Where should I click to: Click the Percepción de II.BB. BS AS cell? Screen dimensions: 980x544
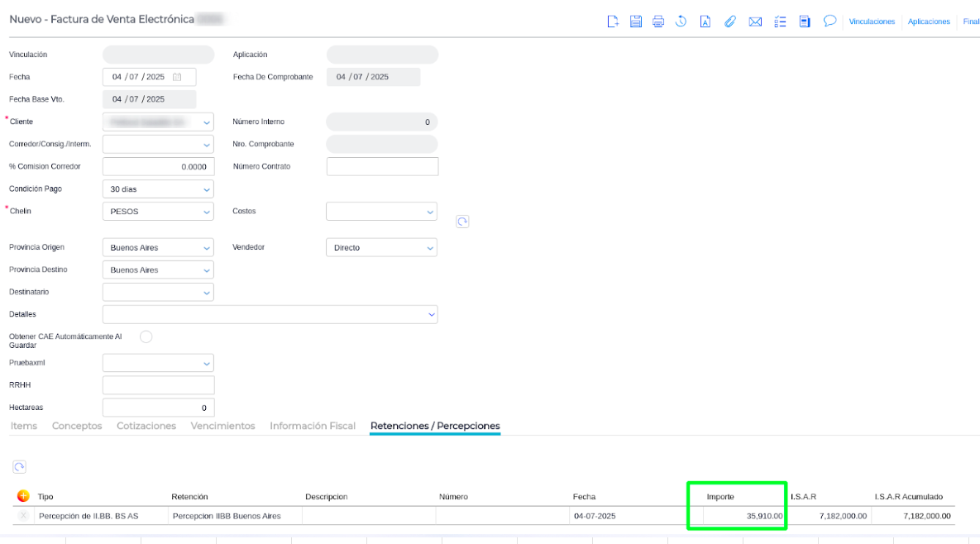(101, 516)
